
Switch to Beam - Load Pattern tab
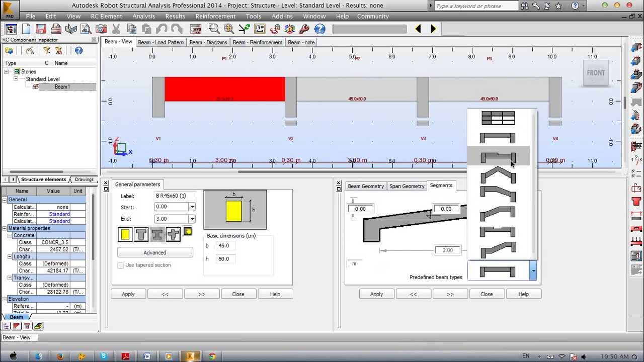(160, 42)
